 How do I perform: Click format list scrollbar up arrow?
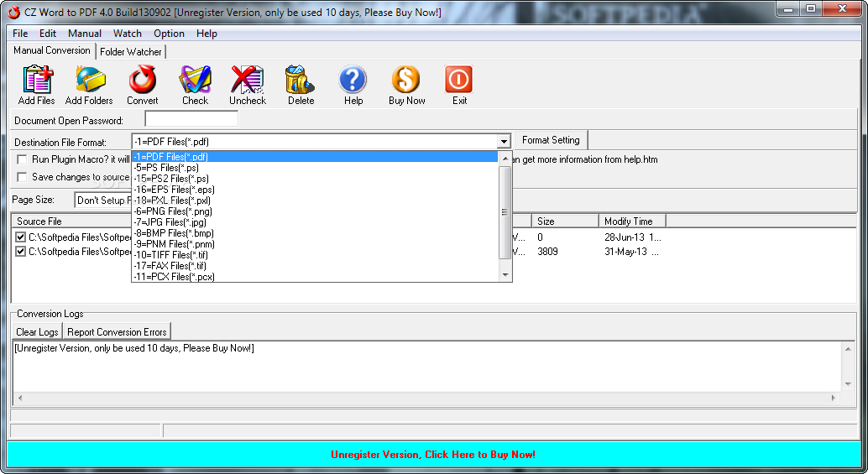pyautogui.click(x=505, y=159)
